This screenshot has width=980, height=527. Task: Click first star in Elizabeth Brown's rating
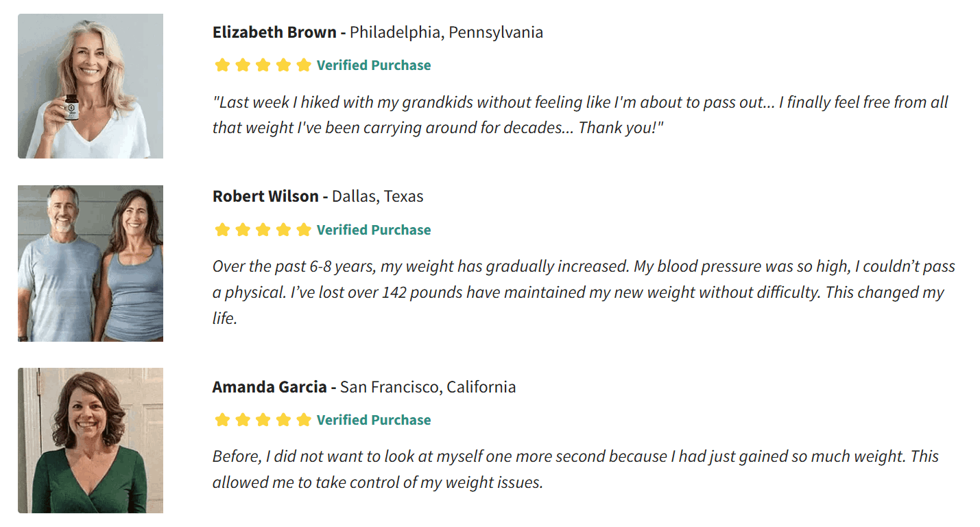coord(222,66)
